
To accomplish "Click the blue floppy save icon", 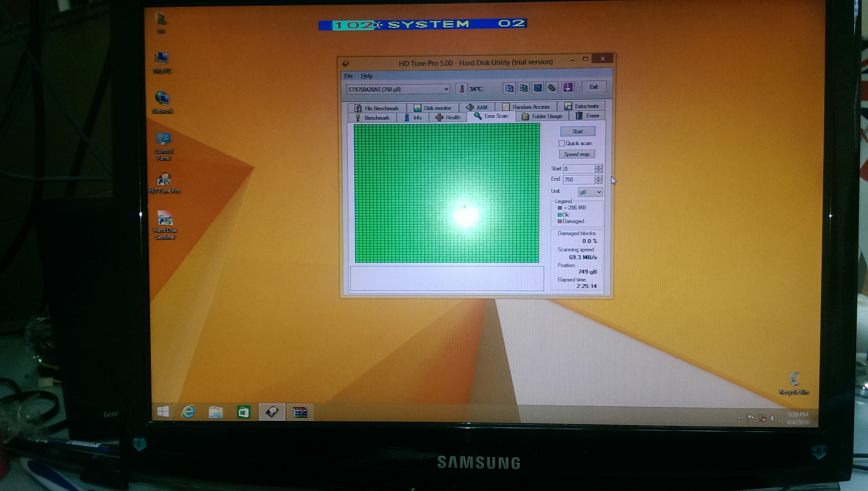I will (538, 88).
